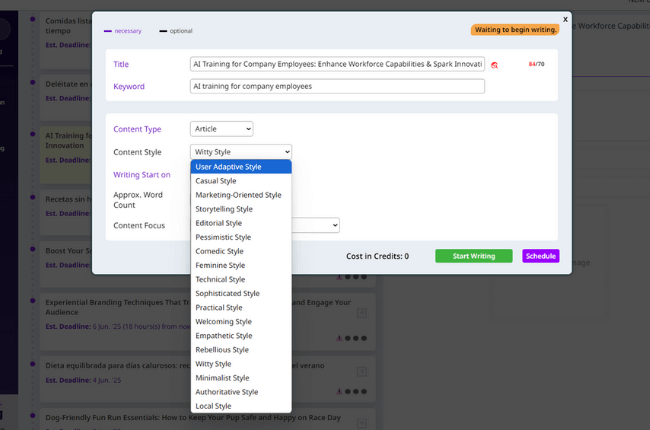Screen dimensions: 650x430
Task: Click the purple Schedule button
Action: pos(540,256)
